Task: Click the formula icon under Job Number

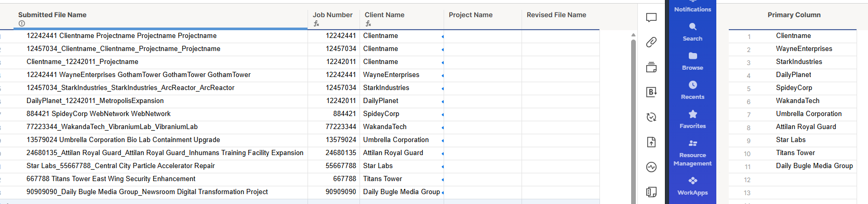Action: point(316,23)
